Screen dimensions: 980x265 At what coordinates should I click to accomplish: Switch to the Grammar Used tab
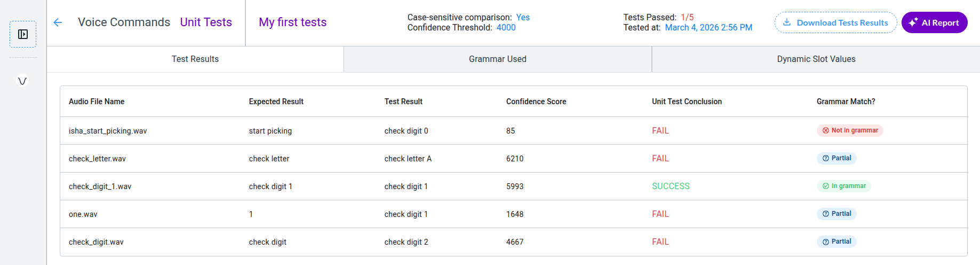pyautogui.click(x=497, y=59)
